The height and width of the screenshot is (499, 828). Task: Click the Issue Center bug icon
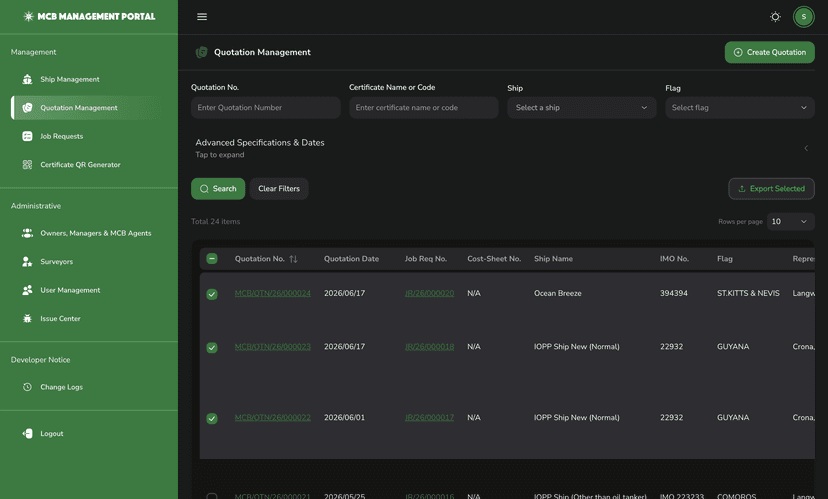pyautogui.click(x=27, y=318)
